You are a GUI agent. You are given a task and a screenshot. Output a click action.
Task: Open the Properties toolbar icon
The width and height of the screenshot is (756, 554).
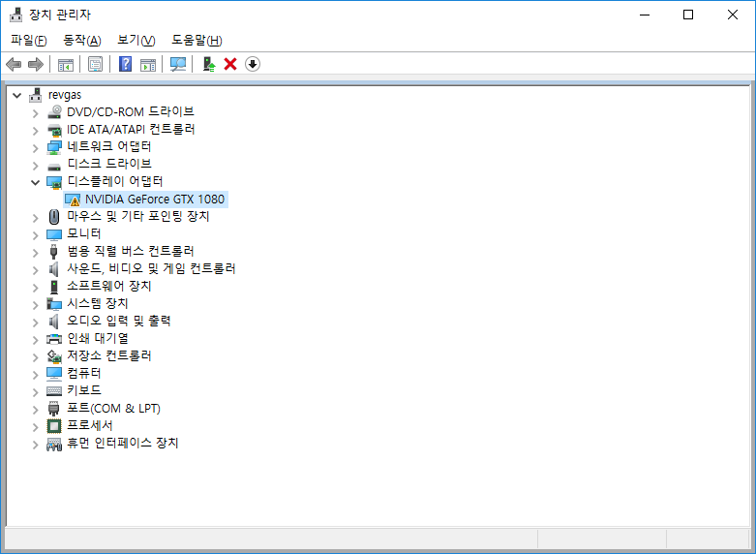[x=96, y=64]
